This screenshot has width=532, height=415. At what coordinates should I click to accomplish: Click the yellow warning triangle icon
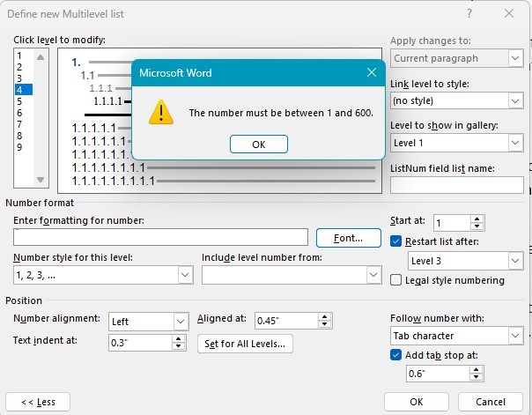[161, 112]
